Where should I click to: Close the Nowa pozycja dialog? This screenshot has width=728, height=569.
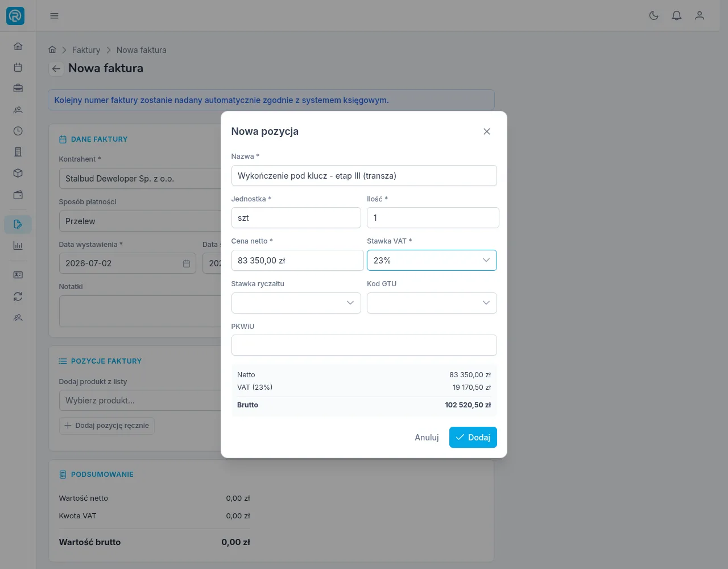click(x=487, y=131)
